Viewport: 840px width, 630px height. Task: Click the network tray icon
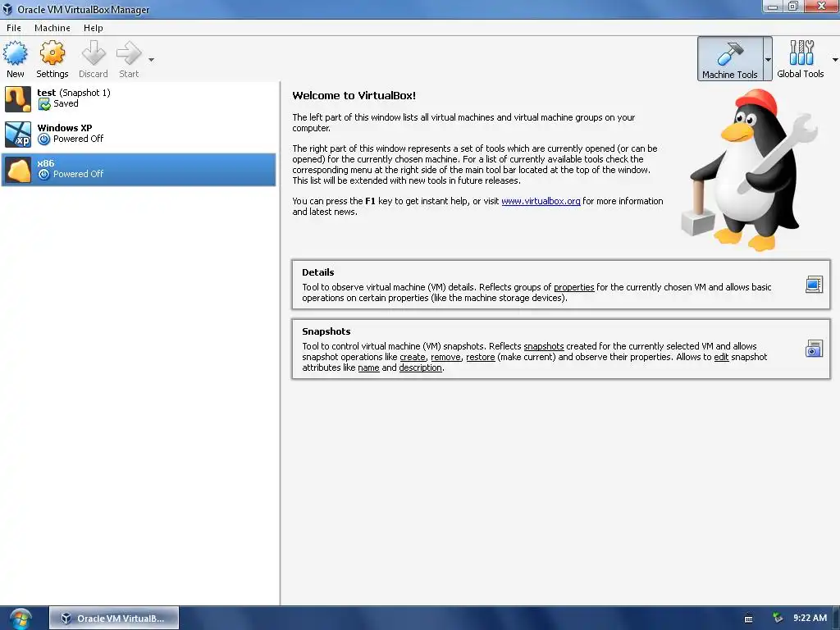tap(778, 618)
